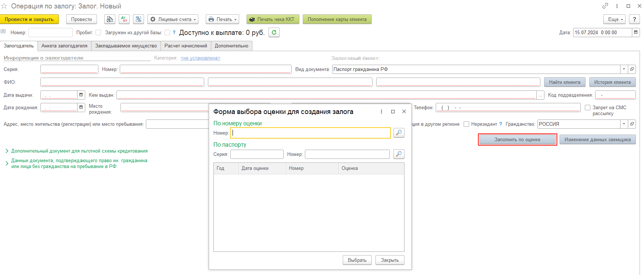Image resolution: width=644 pixels, height=275 pixels.
Task: Click the document Номер field at top
Action: pyautogui.click(x=50, y=32)
